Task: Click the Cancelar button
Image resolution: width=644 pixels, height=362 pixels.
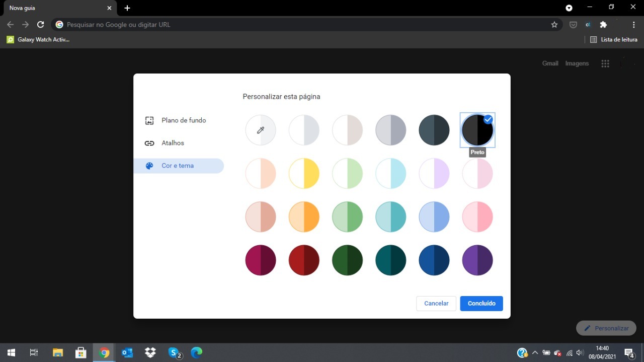Action: click(436, 304)
